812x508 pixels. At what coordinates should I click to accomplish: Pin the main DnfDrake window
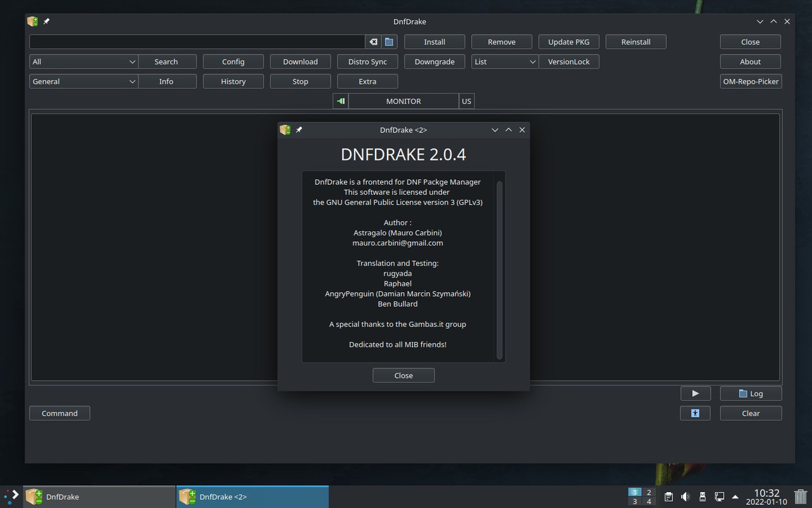[x=46, y=22]
